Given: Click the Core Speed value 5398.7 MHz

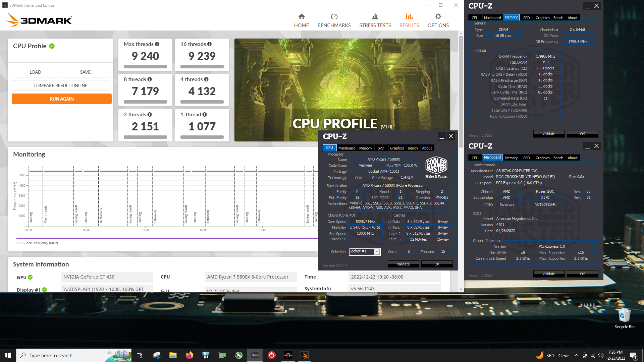Looking at the screenshot, I should (365, 222).
